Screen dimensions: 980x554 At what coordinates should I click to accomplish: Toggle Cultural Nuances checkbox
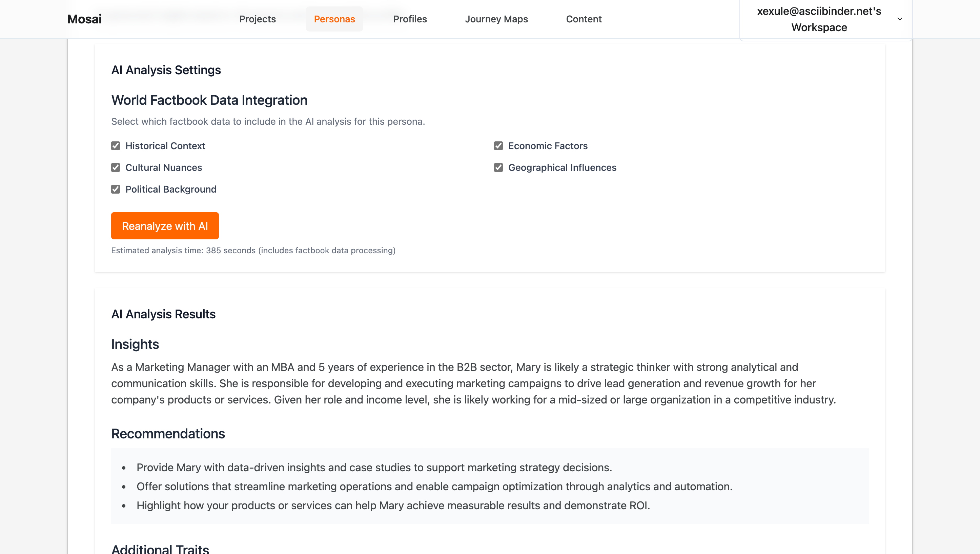tap(116, 167)
